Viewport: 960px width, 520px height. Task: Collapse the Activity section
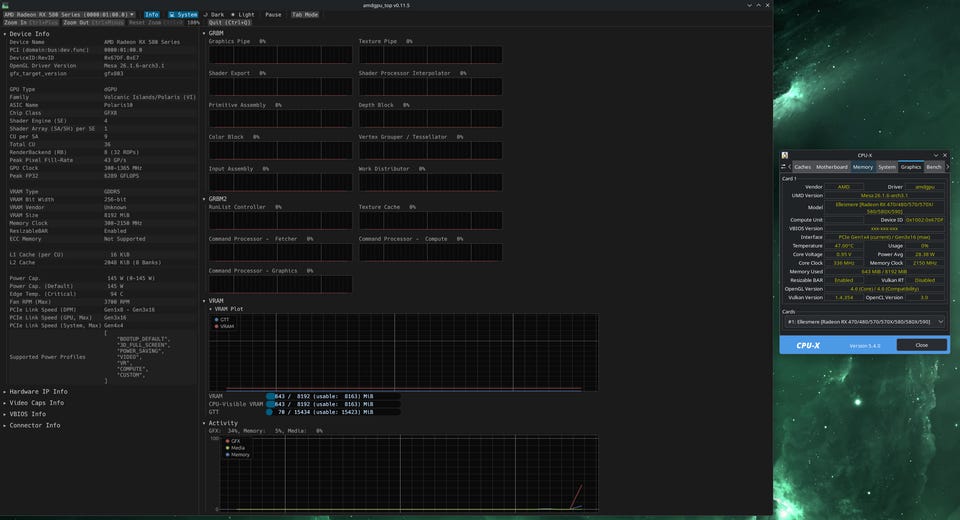(220, 423)
